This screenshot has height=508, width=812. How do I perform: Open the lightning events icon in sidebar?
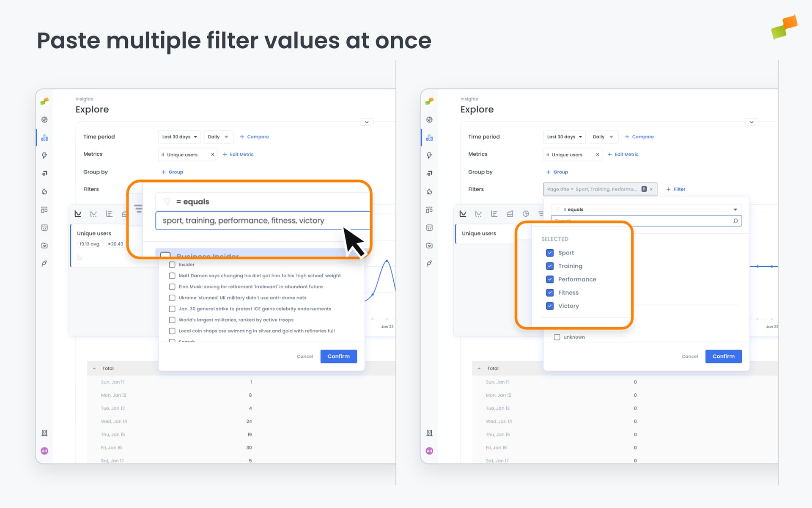[x=44, y=155]
